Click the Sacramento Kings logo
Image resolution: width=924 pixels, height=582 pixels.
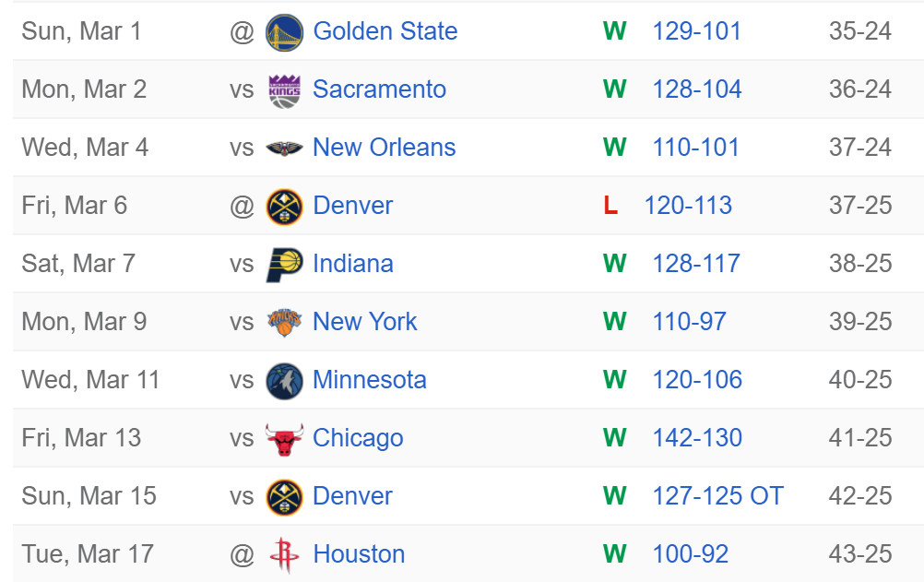284,90
